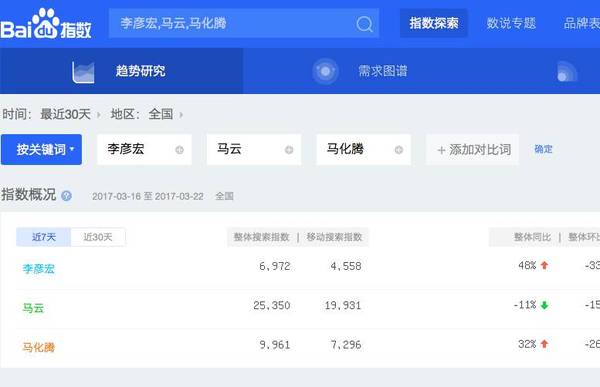Image resolution: width=600 pixels, height=387 pixels.
Task: Expand the 时间 最近30天 selector
Action: [70, 114]
